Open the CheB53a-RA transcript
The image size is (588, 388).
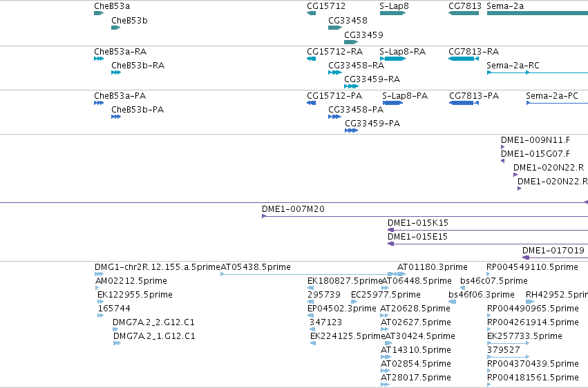point(99,59)
